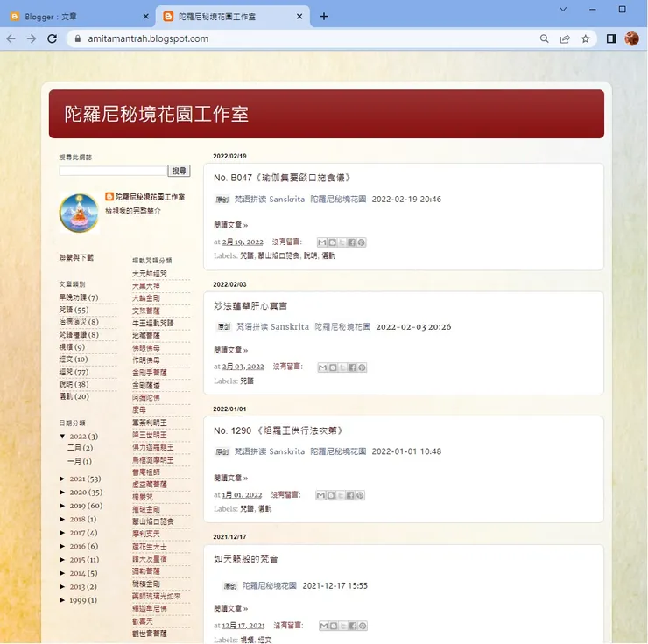648x644 pixels.
Task: Open the 觀世音菩薩 label
Action: 150,633
